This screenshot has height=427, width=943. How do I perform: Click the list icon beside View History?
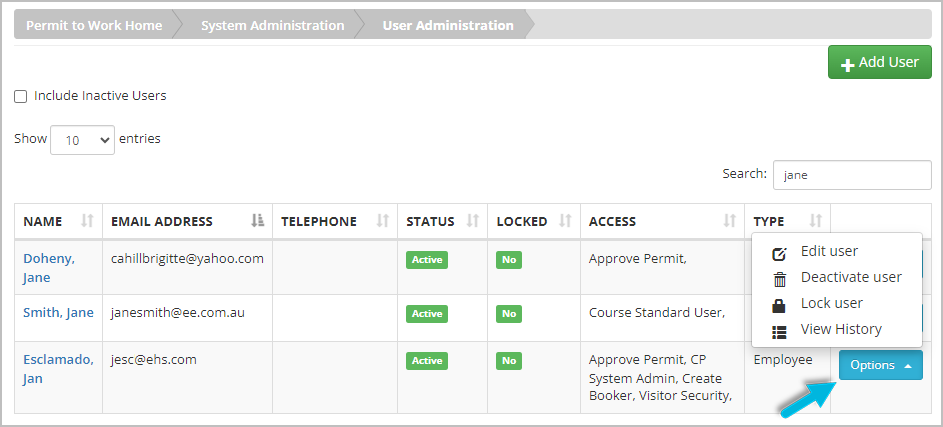click(780, 330)
